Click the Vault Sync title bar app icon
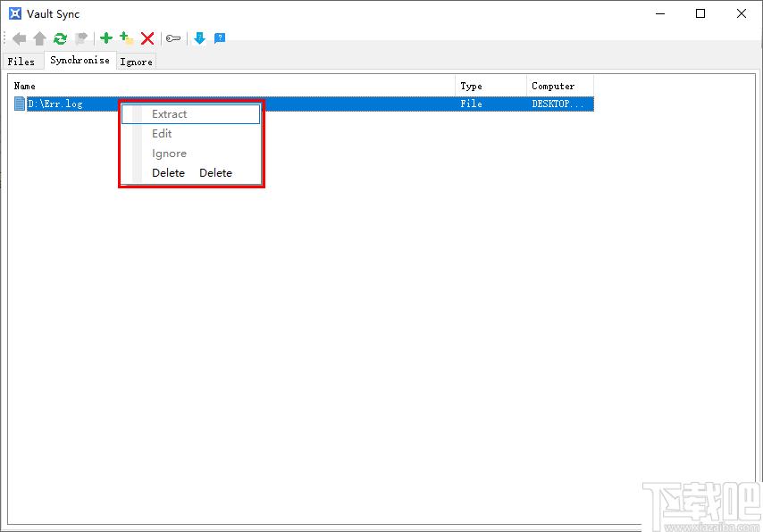This screenshot has width=763, height=532. click(15, 13)
